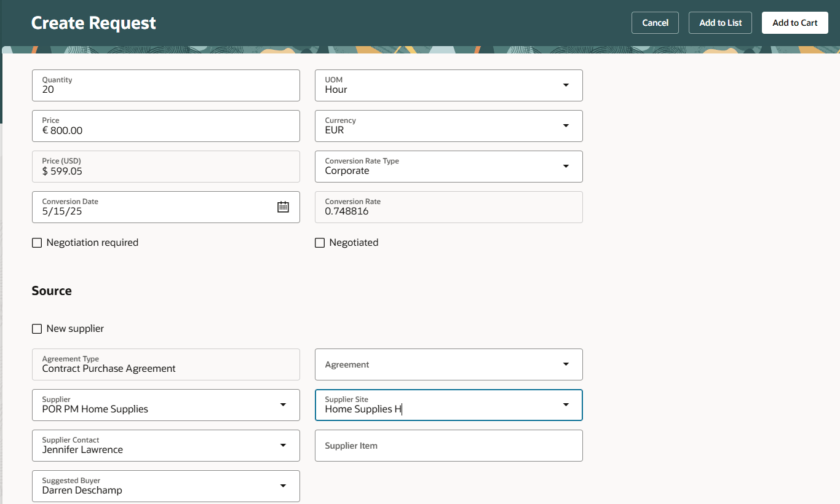Open the Currency dropdown list

[x=566, y=126]
